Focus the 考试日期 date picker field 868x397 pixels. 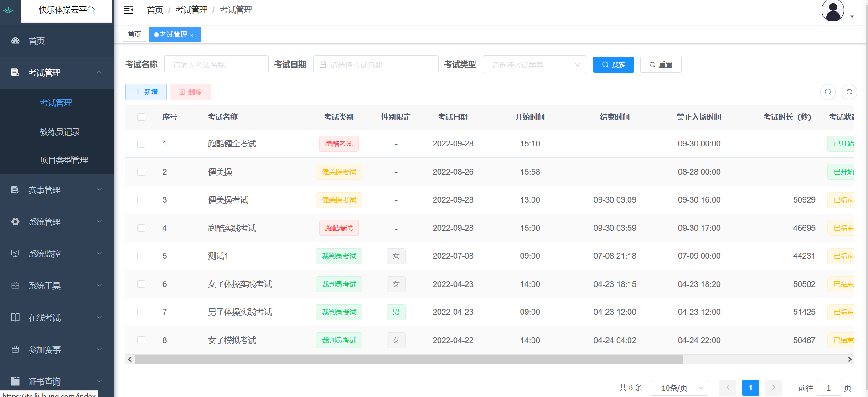point(376,65)
